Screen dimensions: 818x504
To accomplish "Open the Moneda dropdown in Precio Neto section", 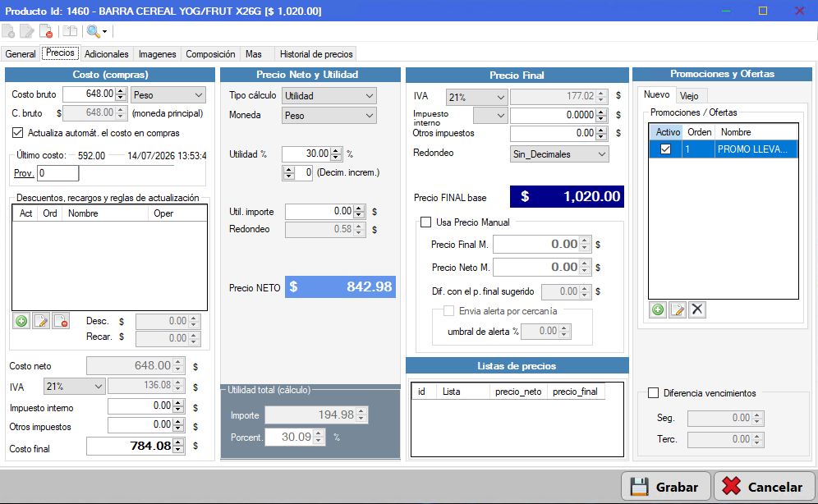I will coord(329,116).
